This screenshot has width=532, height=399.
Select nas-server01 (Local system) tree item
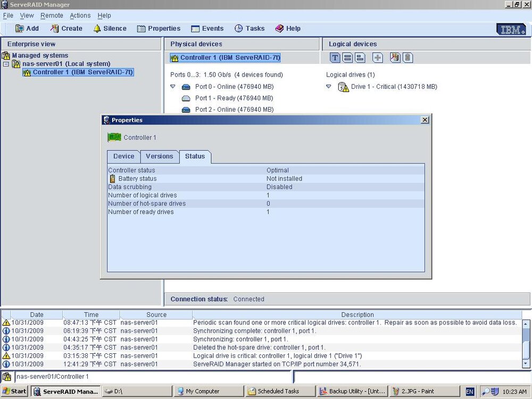[x=66, y=64]
